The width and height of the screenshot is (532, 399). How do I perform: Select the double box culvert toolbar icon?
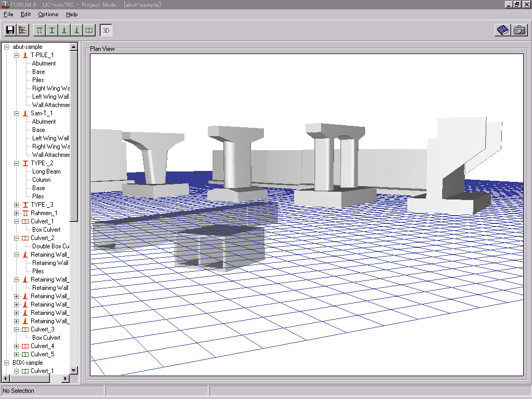(89, 31)
